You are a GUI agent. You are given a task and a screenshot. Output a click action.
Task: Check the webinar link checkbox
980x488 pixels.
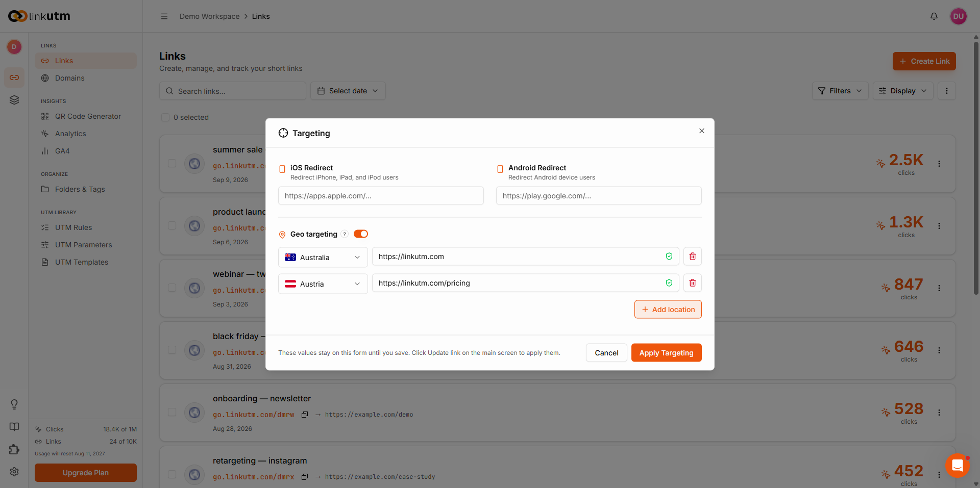[172, 288]
